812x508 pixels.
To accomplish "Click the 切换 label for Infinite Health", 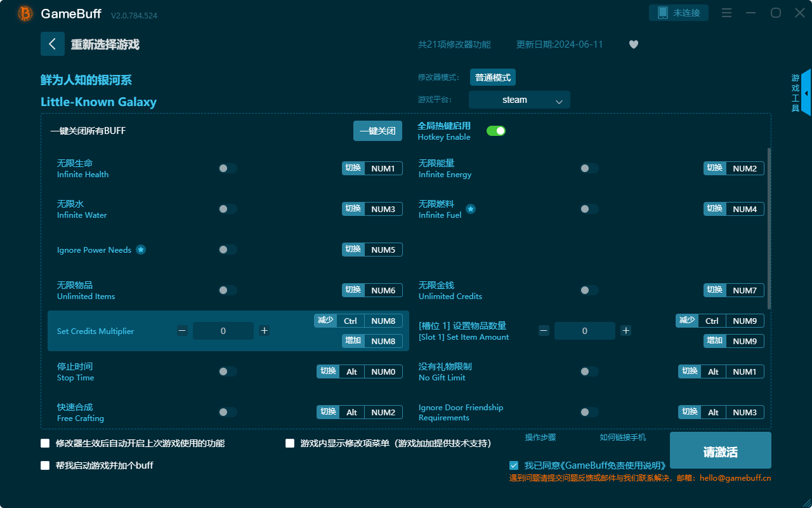I will pos(353,168).
